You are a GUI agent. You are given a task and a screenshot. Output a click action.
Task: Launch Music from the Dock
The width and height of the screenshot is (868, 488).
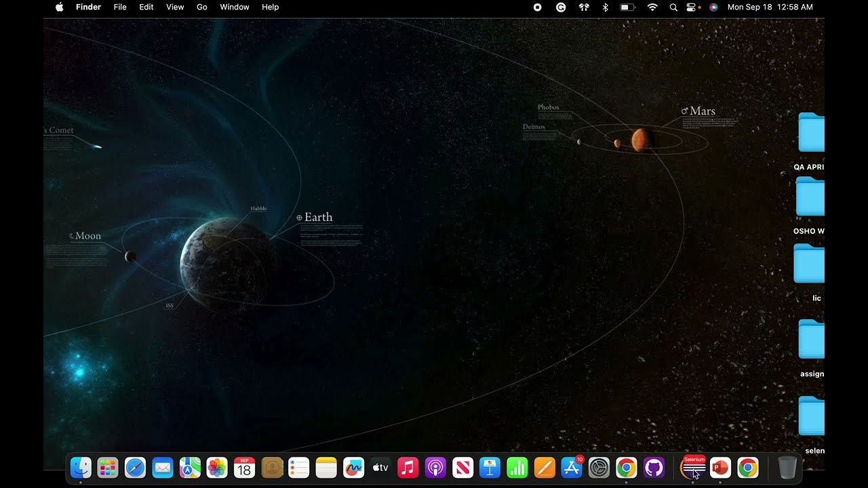(408, 468)
